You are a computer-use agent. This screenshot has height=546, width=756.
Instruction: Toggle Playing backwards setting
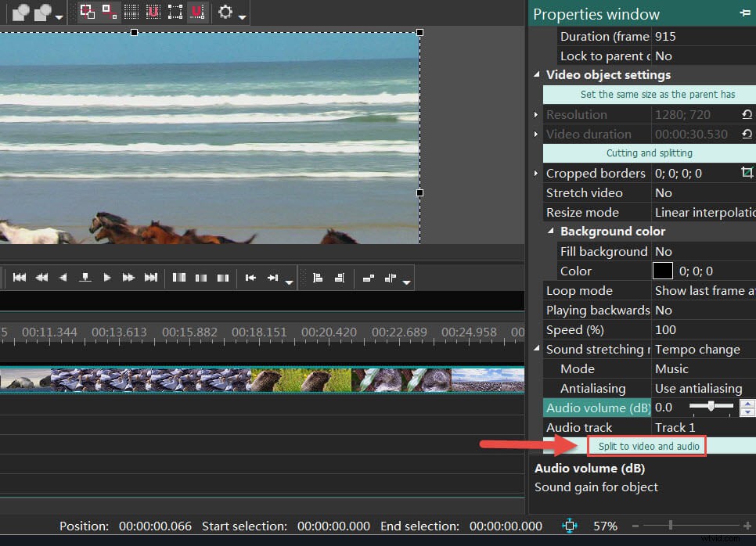pyautogui.click(x=664, y=310)
